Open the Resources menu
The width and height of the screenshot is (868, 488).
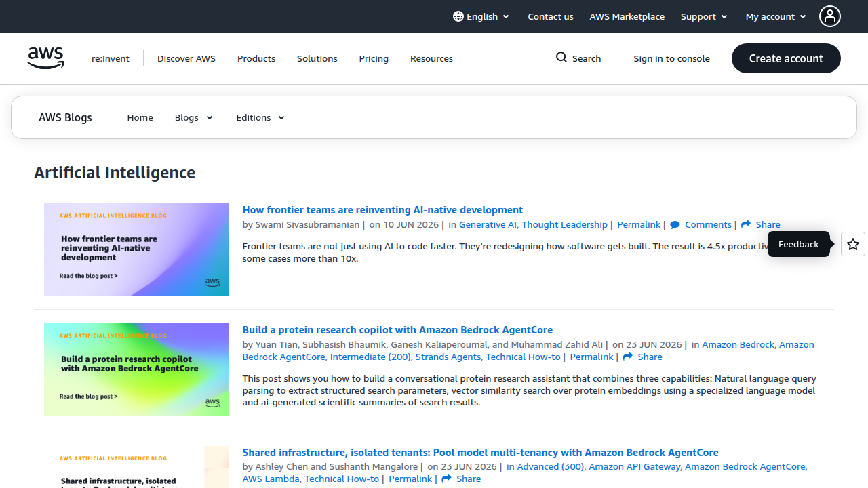[431, 58]
